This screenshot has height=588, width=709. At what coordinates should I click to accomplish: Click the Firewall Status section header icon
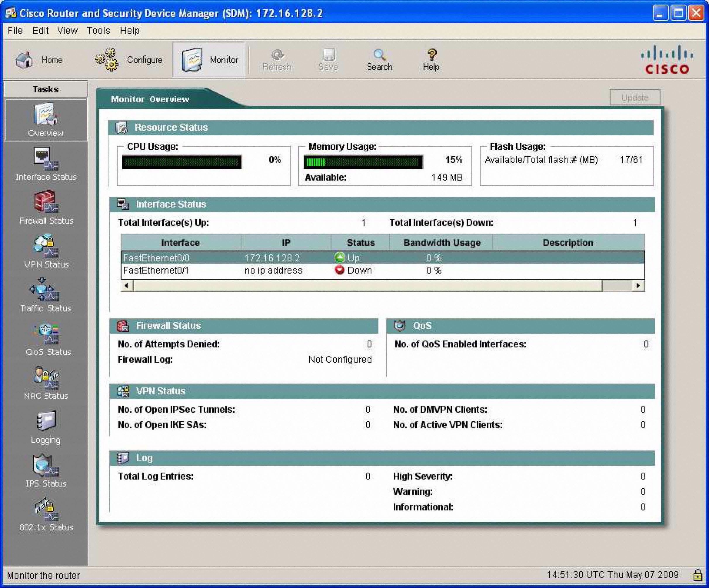[123, 326]
